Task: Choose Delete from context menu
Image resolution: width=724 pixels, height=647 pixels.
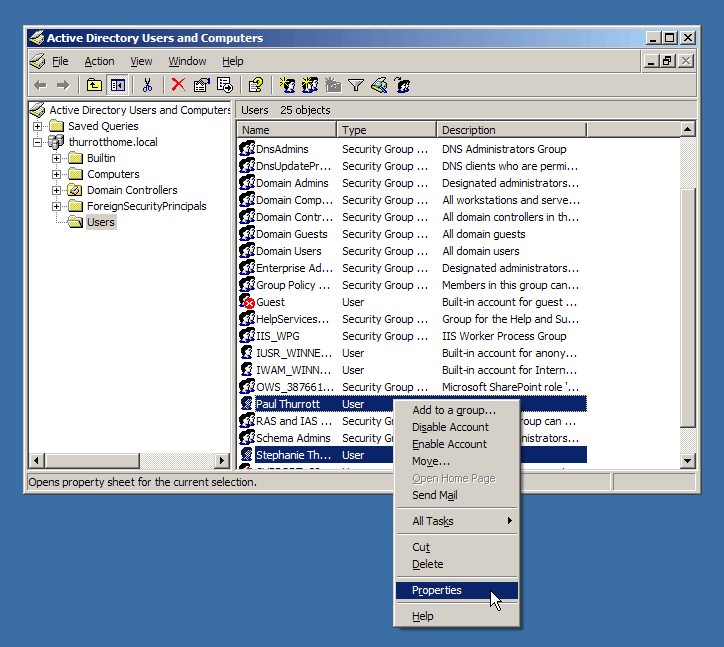Action: click(457, 564)
